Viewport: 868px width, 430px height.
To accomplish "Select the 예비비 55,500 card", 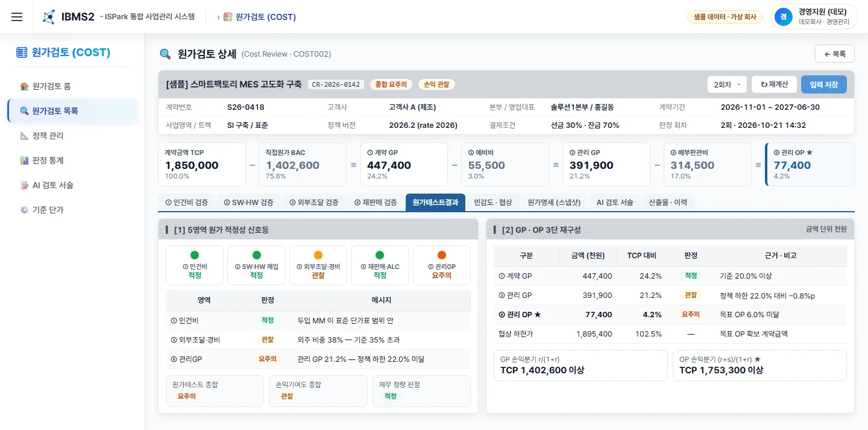I will tap(505, 164).
